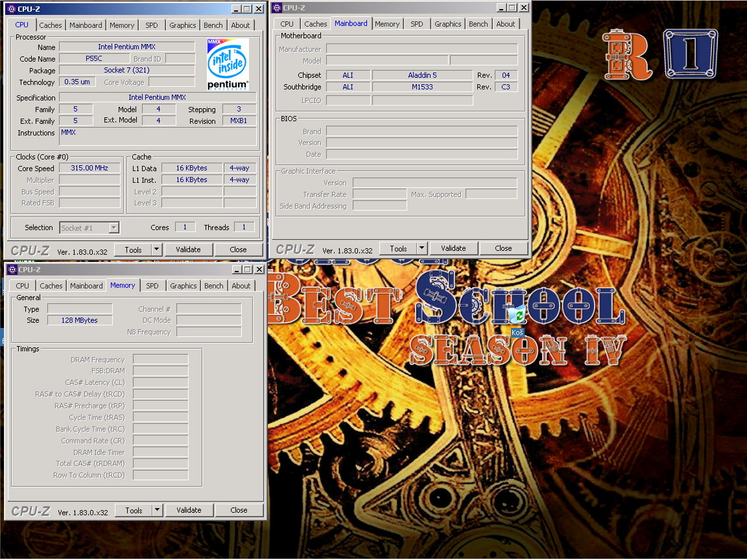Image resolution: width=747 pixels, height=560 pixels.
Task: Click the chipset revision 04 value
Action: pyautogui.click(x=506, y=75)
